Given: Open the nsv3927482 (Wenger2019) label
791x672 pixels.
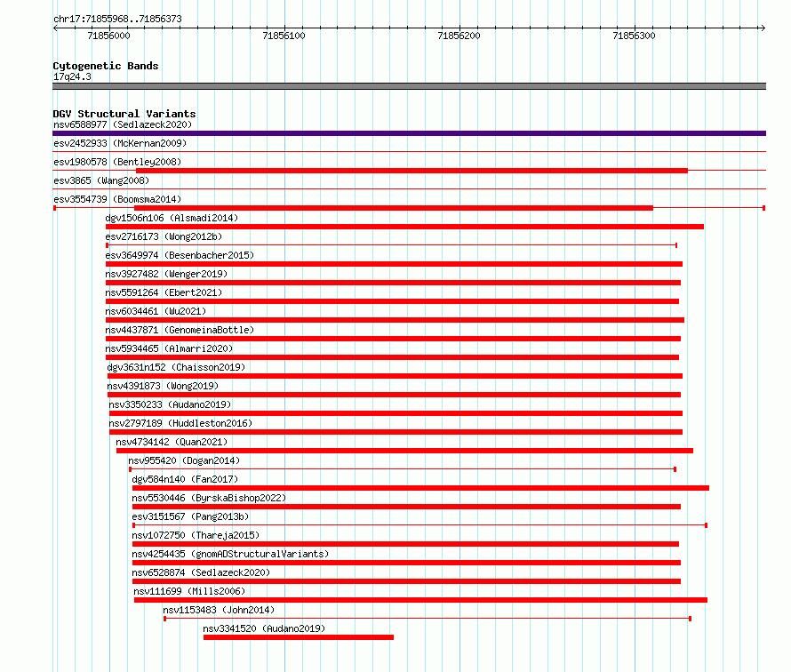Looking at the screenshot, I should pos(166,274).
